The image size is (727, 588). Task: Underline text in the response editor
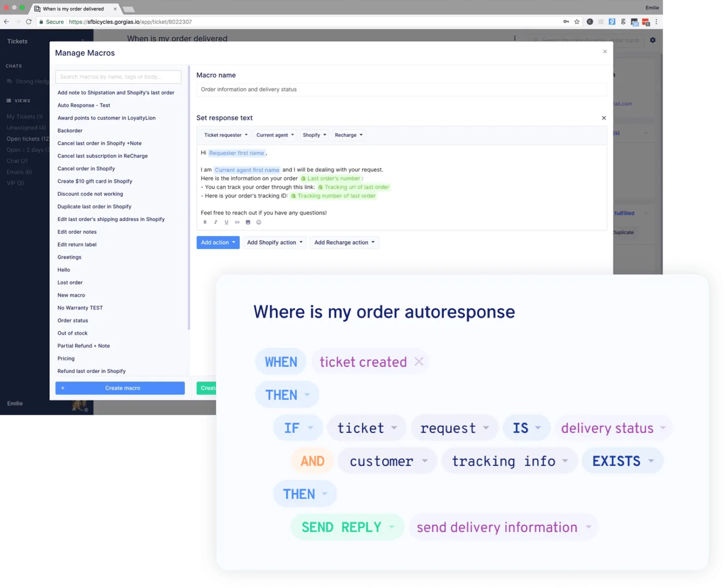[x=226, y=222]
